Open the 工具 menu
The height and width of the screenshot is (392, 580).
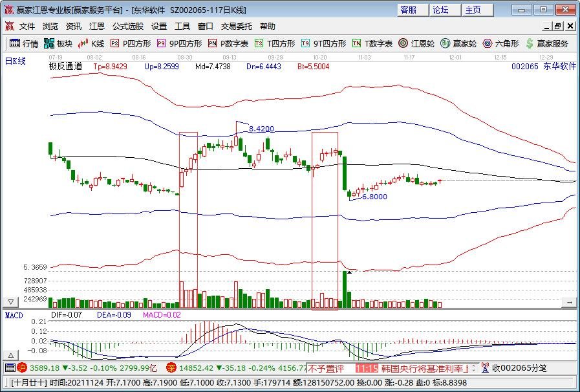point(182,27)
